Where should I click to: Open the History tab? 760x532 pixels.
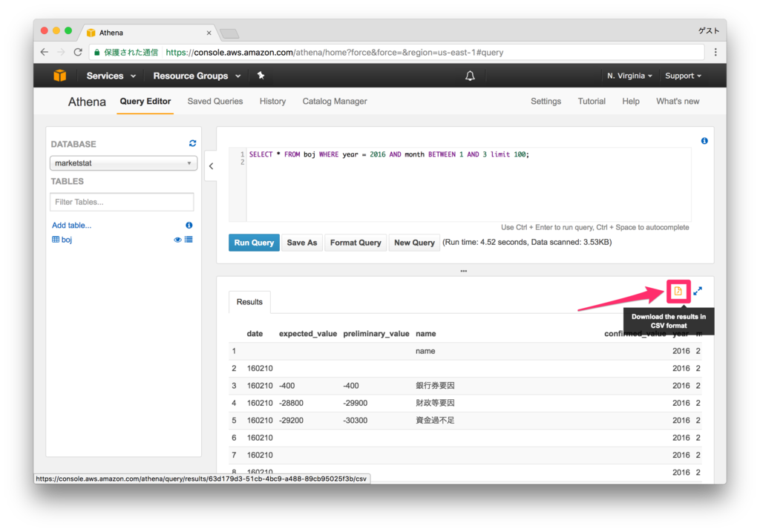click(x=273, y=101)
